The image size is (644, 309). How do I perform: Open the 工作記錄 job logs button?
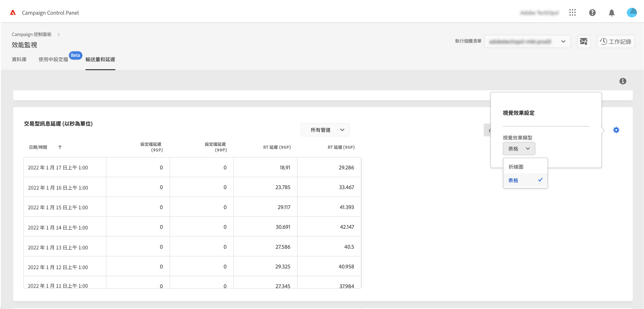click(616, 41)
